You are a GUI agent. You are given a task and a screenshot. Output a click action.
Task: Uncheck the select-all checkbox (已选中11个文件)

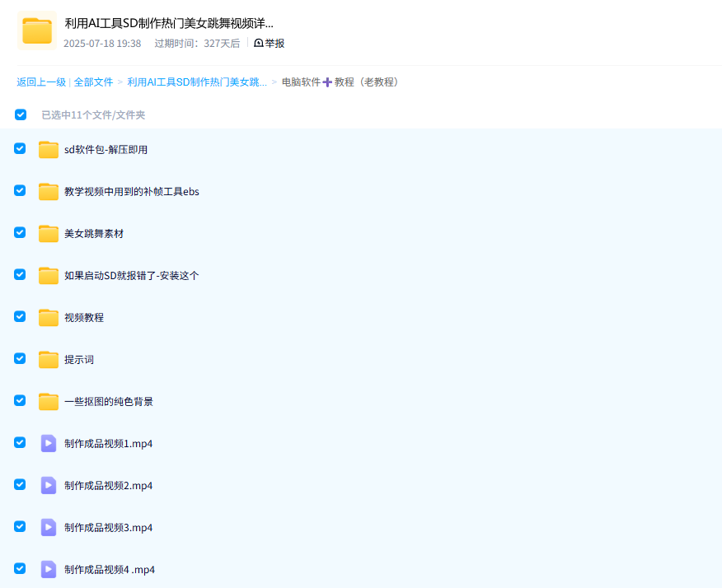21,114
